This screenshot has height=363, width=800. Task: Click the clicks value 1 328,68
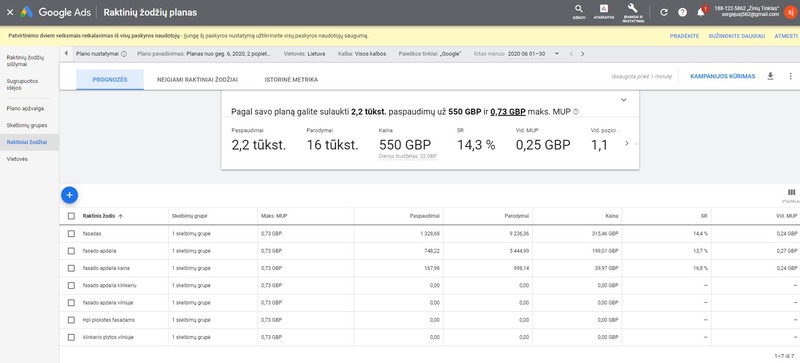click(x=430, y=233)
